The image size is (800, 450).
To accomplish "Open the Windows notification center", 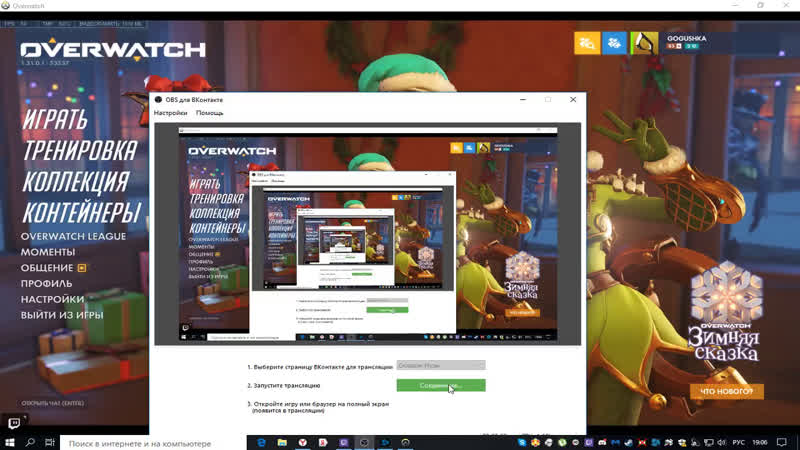I will [x=782, y=442].
